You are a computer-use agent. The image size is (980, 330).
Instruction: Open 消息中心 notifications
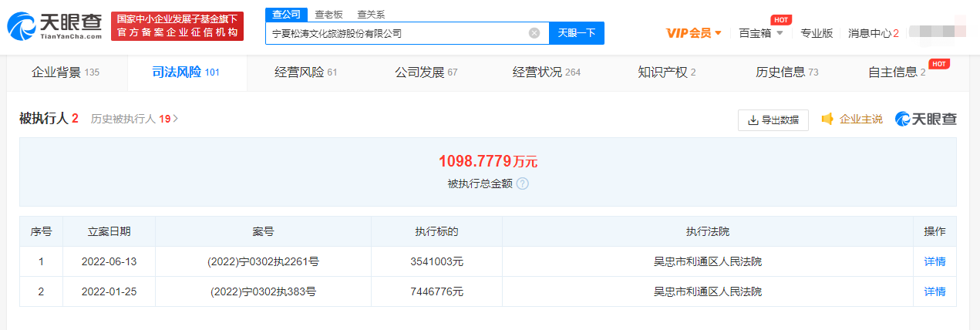[x=873, y=33]
